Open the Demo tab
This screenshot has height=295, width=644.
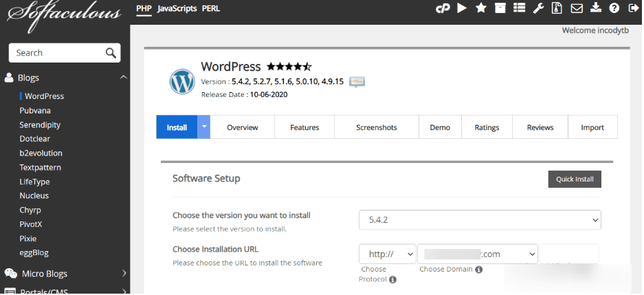point(440,127)
